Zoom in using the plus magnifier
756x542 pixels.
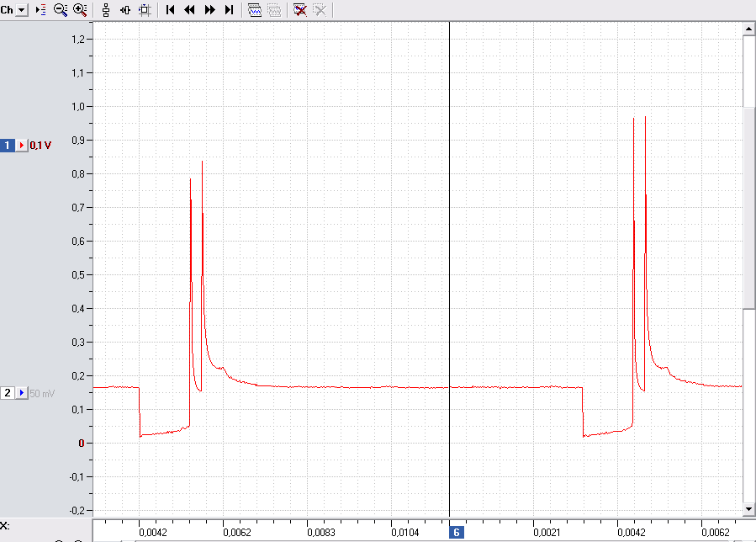(x=80, y=9)
